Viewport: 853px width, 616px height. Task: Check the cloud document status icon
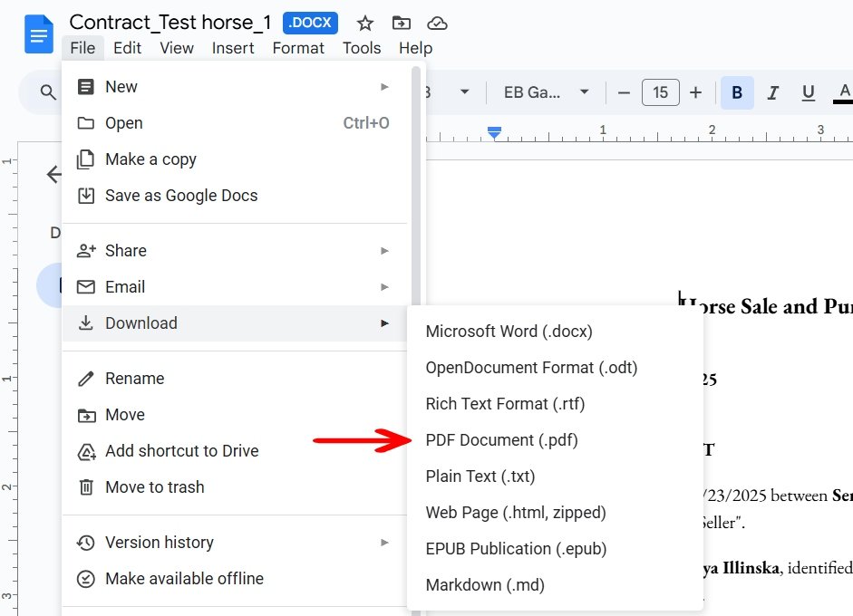click(x=437, y=24)
